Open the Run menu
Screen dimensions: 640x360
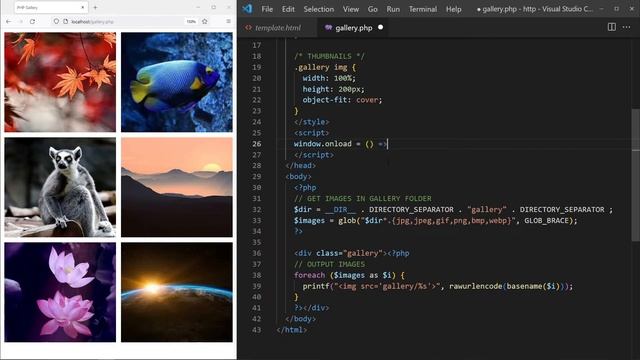393,9
